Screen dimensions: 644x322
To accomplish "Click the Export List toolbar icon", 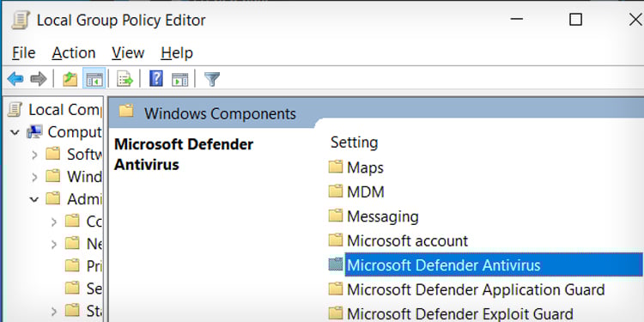I will 125,78.
